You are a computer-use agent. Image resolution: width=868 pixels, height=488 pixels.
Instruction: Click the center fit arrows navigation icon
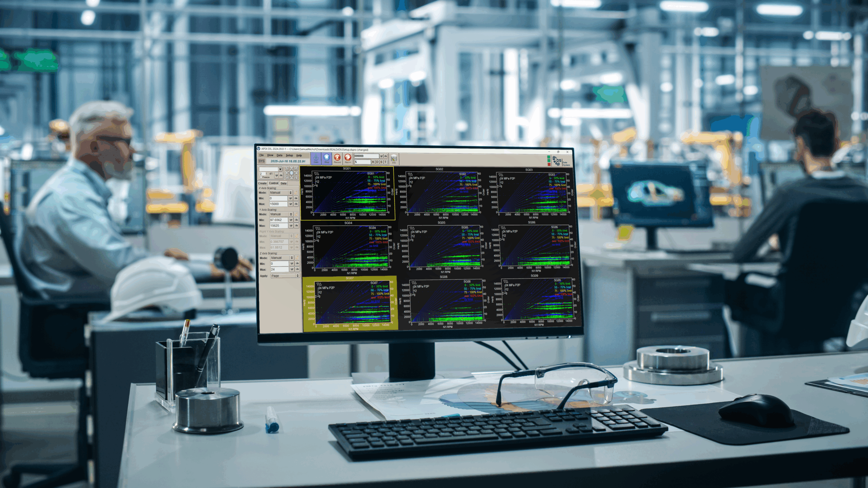pyautogui.click(x=292, y=173)
